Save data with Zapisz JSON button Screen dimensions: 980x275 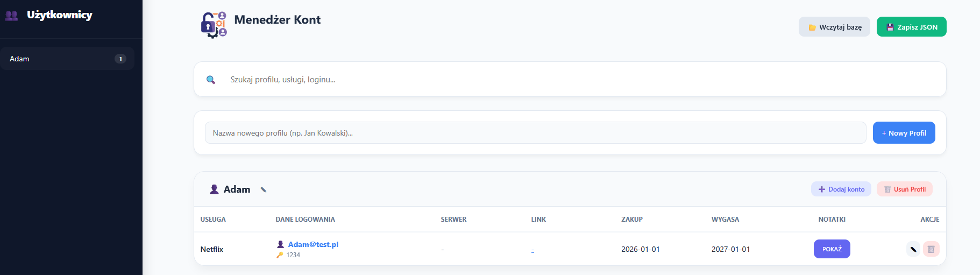tap(911, 27)
